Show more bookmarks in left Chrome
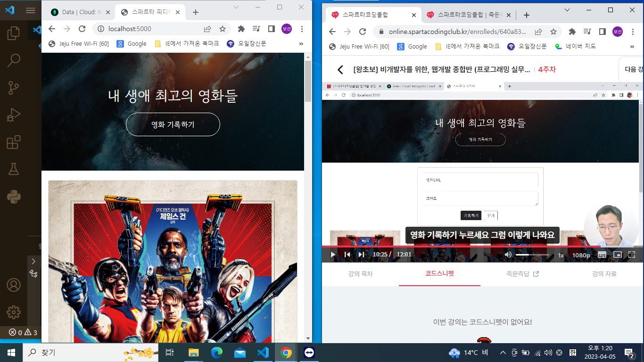The width and height of the screenshot is (644, 362). click(x=301, y=44)
